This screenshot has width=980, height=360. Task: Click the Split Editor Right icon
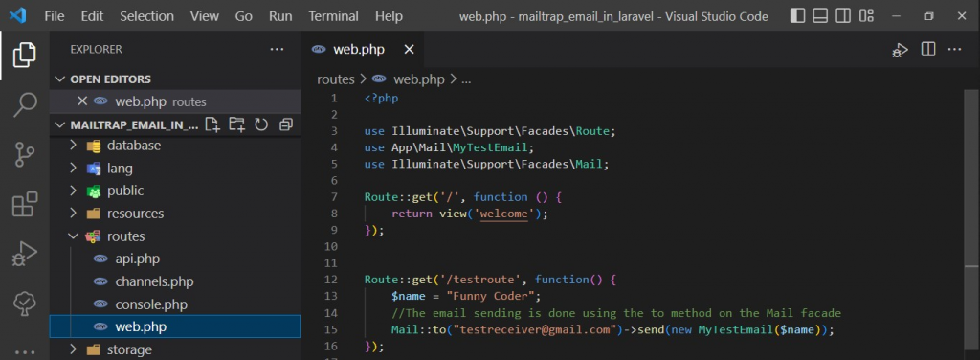click(x=928, y=49)
